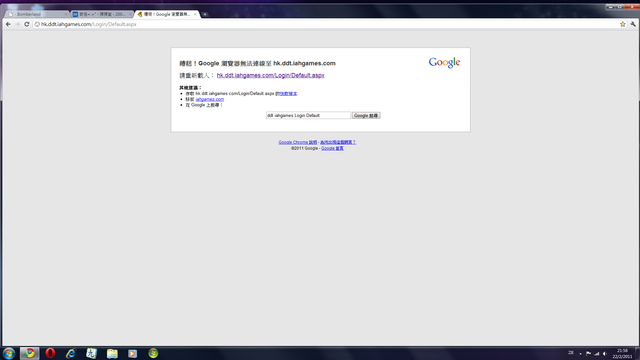Focus the Google search text field
The image size is (640, 360).
coord(308,116)
